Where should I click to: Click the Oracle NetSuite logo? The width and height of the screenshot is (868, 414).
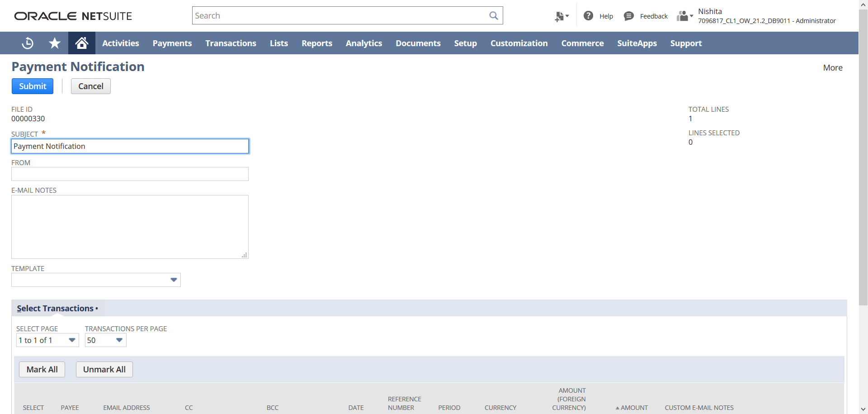pos(73,16)
